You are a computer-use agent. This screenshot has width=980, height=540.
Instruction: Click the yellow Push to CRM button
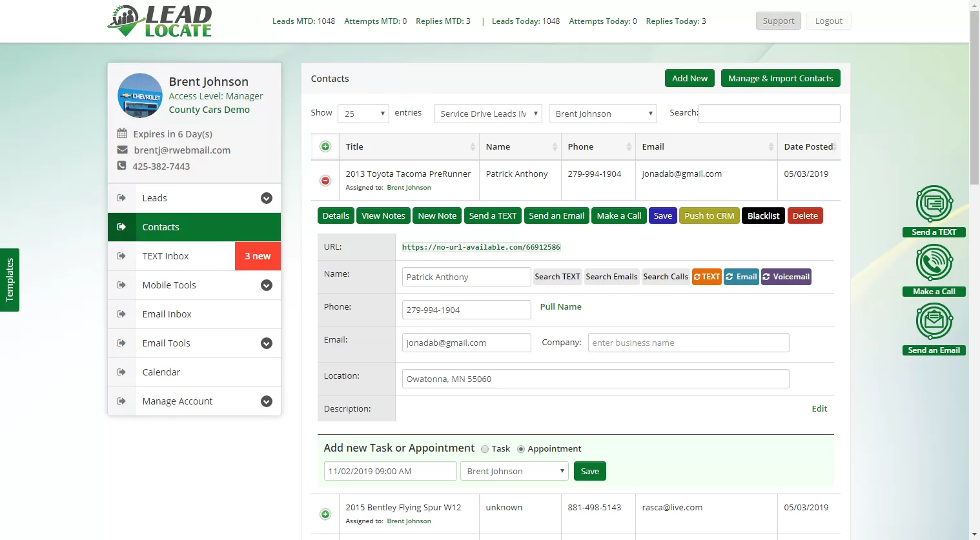click(709, 215)
